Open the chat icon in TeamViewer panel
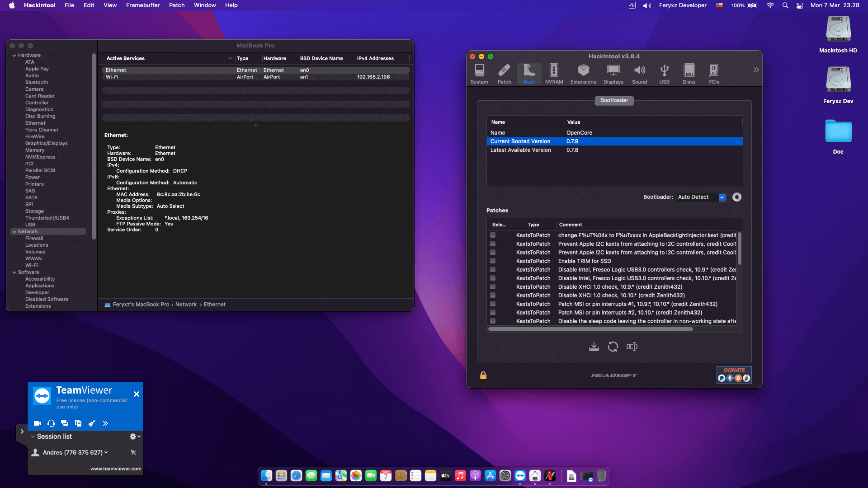The width and height of the screenshot is (868, 488). point(65,423)
